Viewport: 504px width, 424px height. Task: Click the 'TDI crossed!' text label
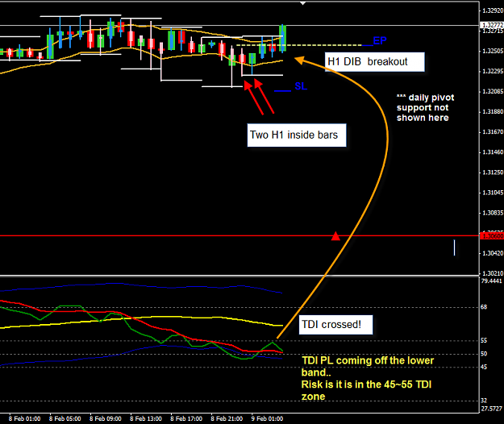335,325
